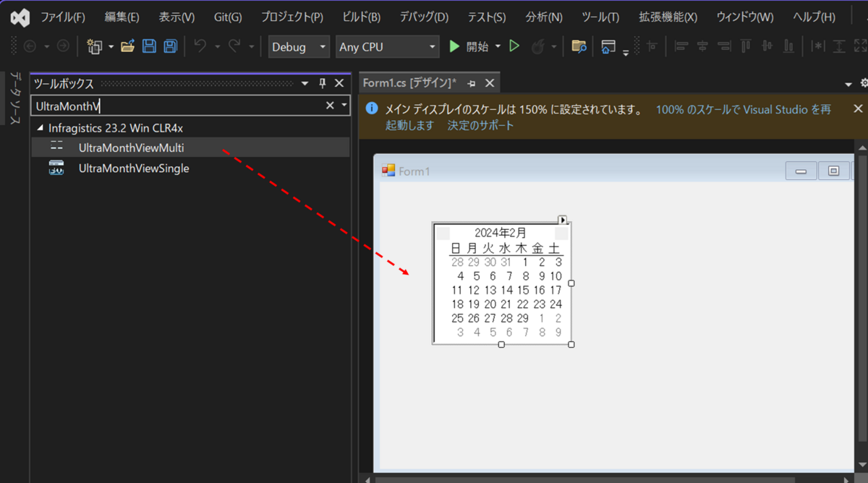The width and height of the screenshot is (868, 483).
Task: Open the 拡張機能(X) menu
Action: point(668,17)
